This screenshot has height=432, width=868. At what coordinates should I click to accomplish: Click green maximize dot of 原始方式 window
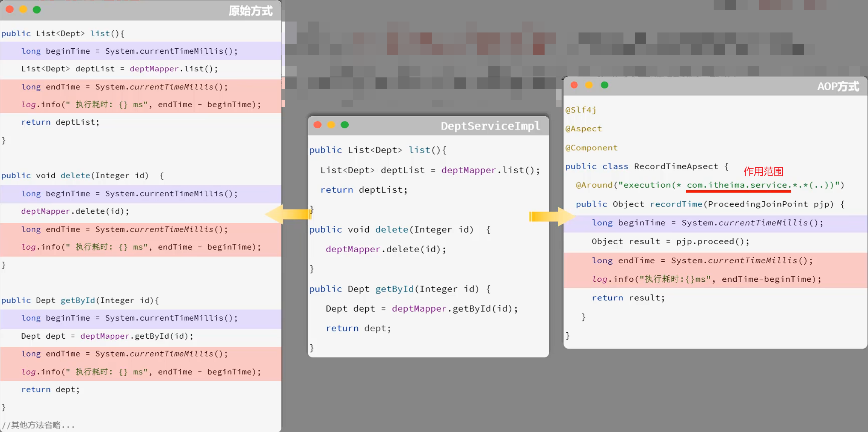37,9
